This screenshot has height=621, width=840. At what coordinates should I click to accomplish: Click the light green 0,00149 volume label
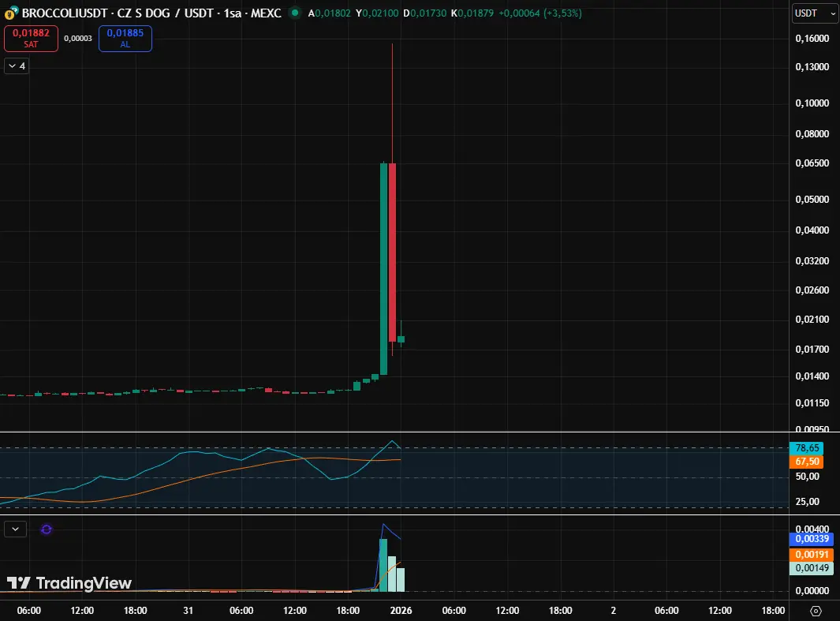(812, 568)
